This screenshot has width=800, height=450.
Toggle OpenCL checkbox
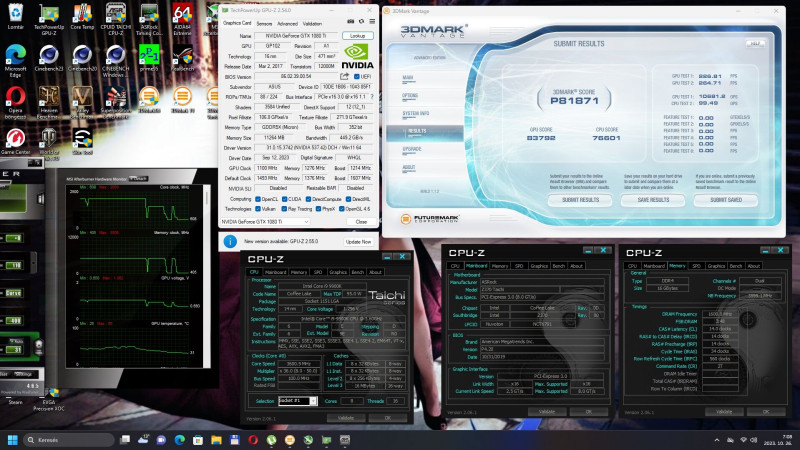point(258,199)
